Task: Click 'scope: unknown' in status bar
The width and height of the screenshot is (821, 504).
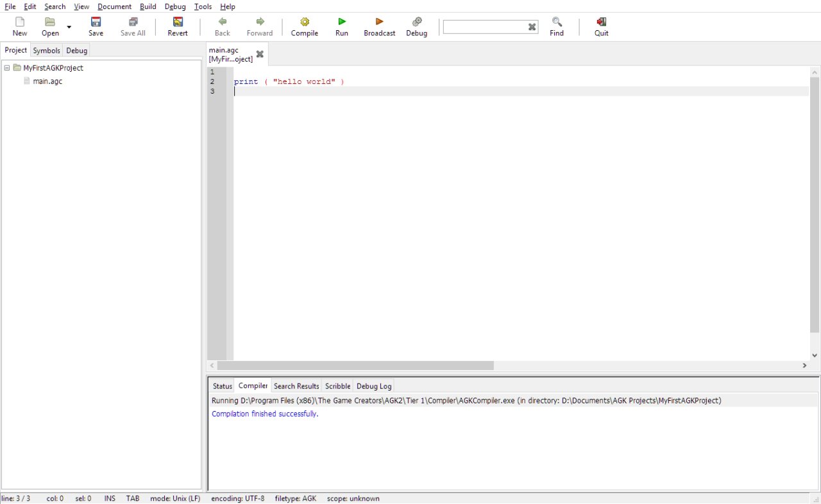Action: 353,498
